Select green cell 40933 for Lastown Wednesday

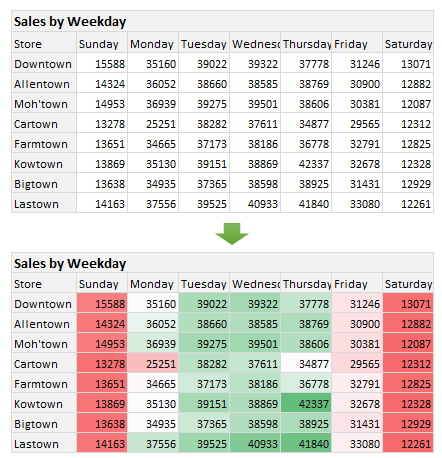[255, 444]
